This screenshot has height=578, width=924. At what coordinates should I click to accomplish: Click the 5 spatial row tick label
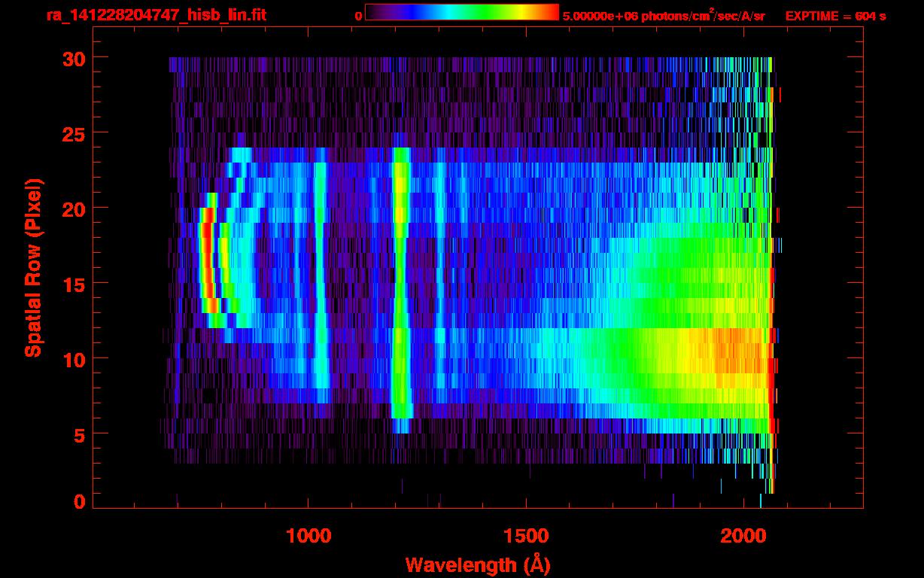click(x=80, y=434)
